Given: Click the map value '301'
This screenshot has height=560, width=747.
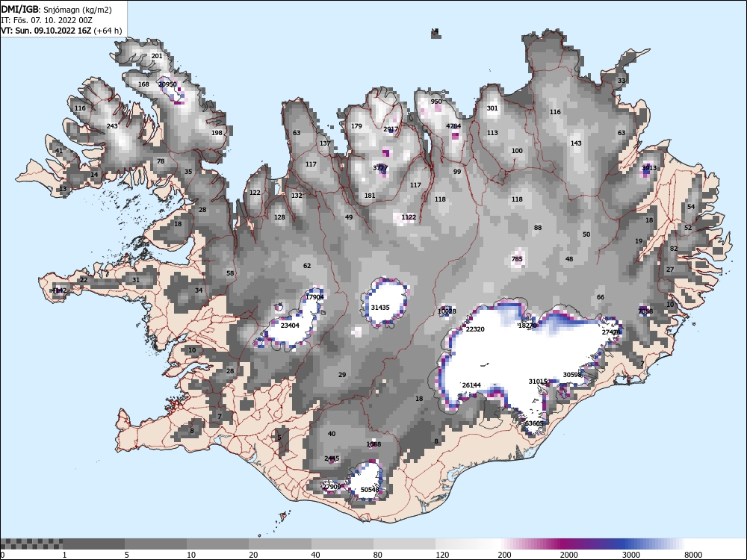Looking at the screenshot, I should (492, 108).
